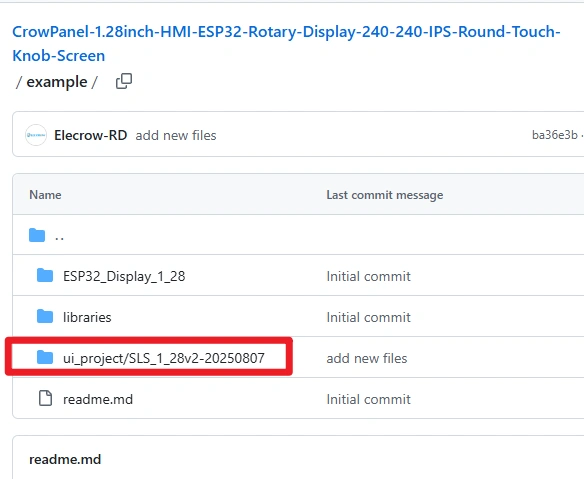This screenshot has width=584, height=479.
Task: Click the readme.md preview heading
Action: pyautogui.click(x=65, y=459)
